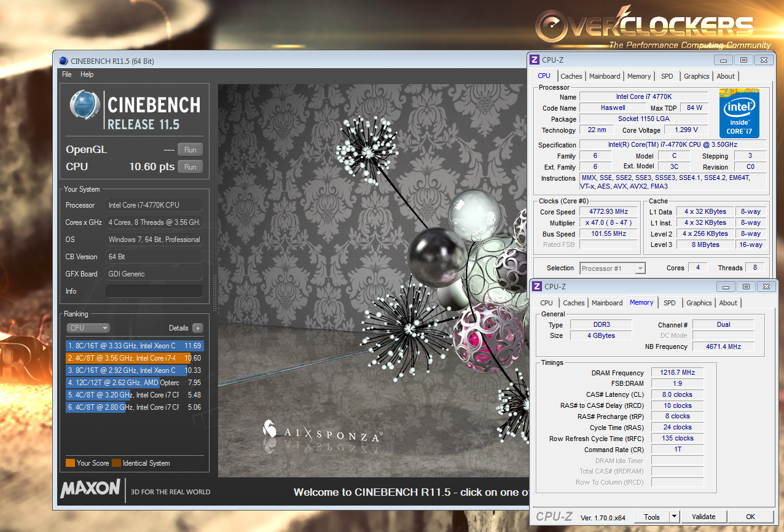Open the CPU ranking type dropdown
Viewport: 784px width, 532px height.
(x=88, y=328)
